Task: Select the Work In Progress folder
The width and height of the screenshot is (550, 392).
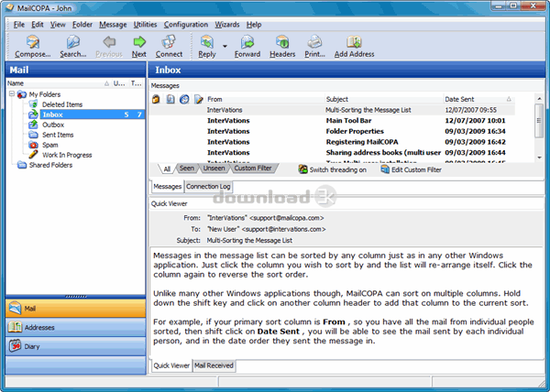Action: pos(67,155)
